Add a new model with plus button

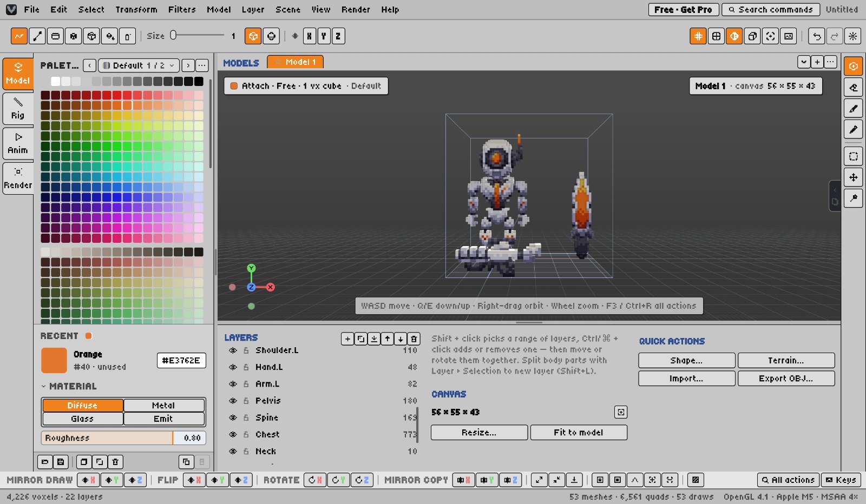(817, 62)
